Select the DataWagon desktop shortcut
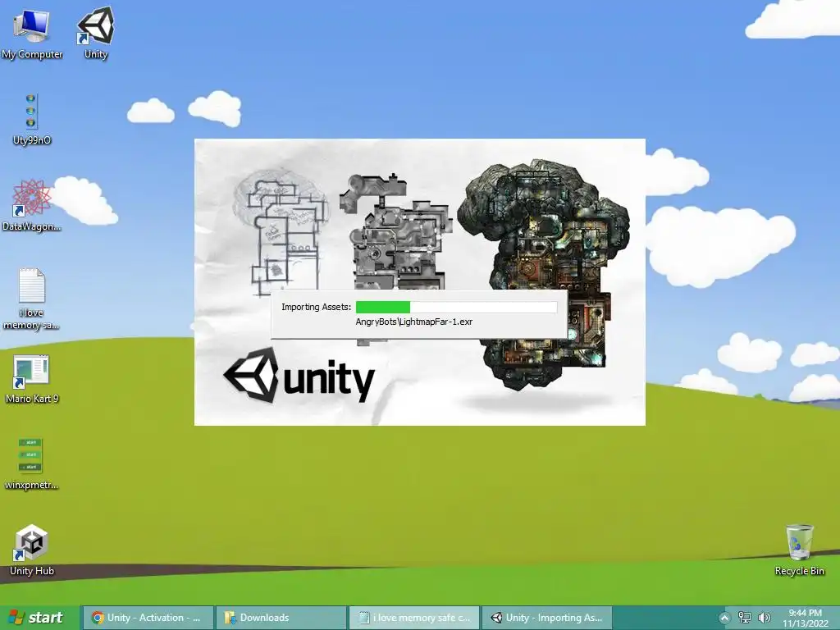 32,205
